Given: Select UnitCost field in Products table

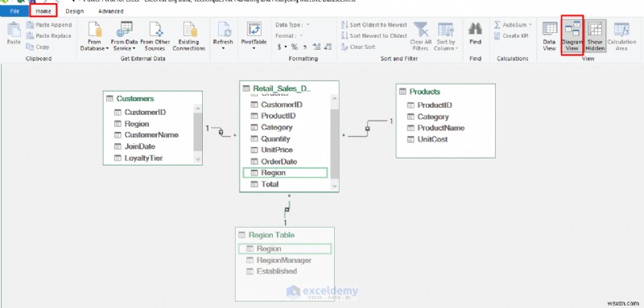Looking at the screenshot, I should pyautogui.click(x=432, y=139).
